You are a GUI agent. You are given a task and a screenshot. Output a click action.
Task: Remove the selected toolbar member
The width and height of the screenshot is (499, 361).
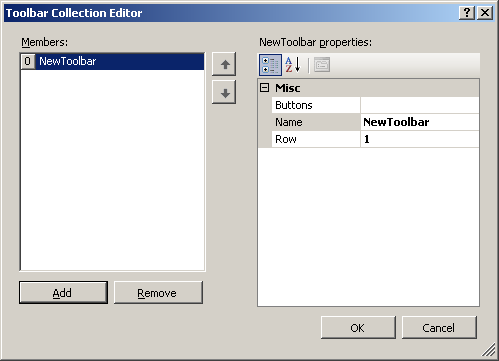pos(158,293)
